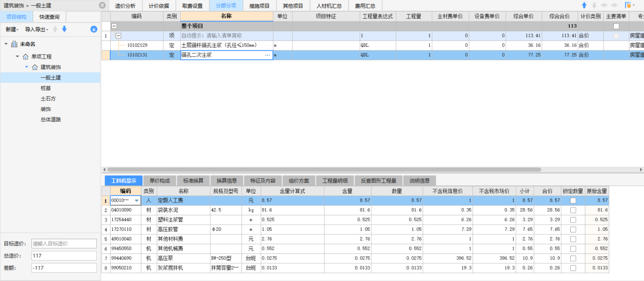Click the 名称 column header in main table

pos(227,16)
